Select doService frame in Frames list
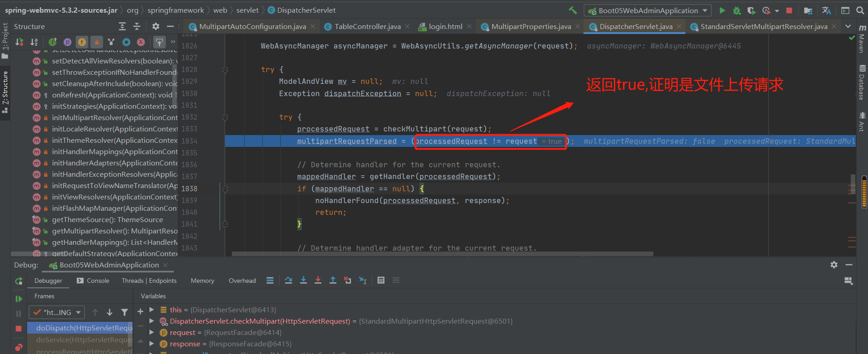868x354 pixels. [80, 339]
